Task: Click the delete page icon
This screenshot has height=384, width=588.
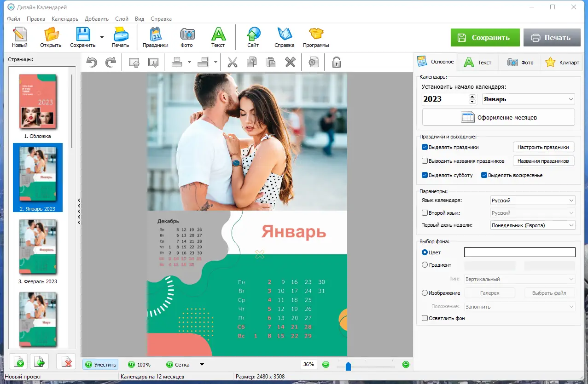Action: click(66, 361)
